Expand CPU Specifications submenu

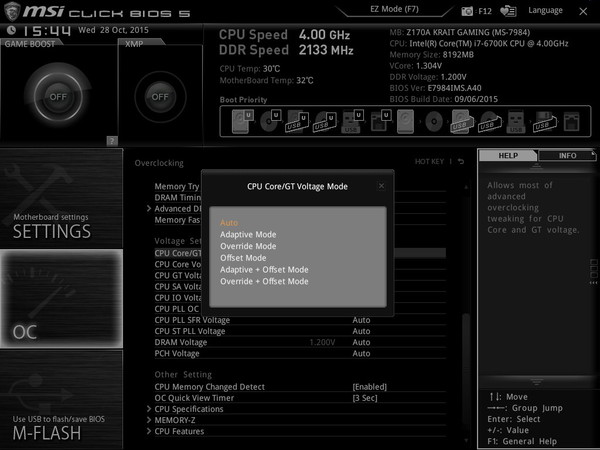189,409
